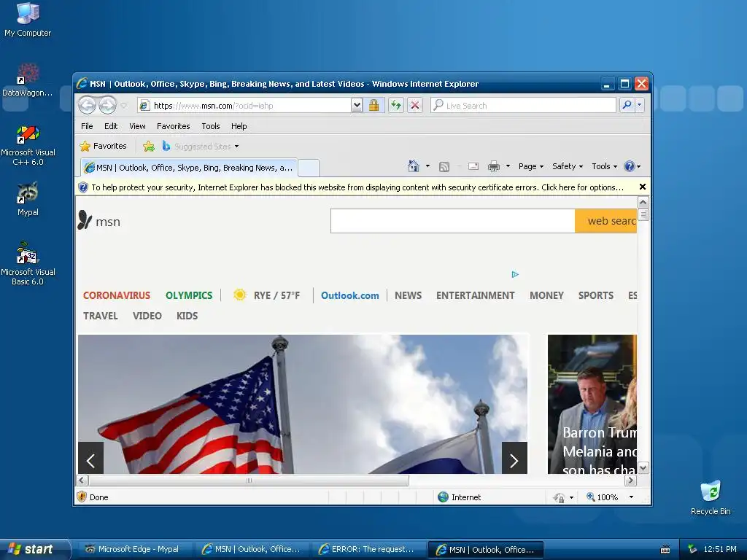Open Suggested Sites dropdown
The image size is (747, 560).
point(200,146)
